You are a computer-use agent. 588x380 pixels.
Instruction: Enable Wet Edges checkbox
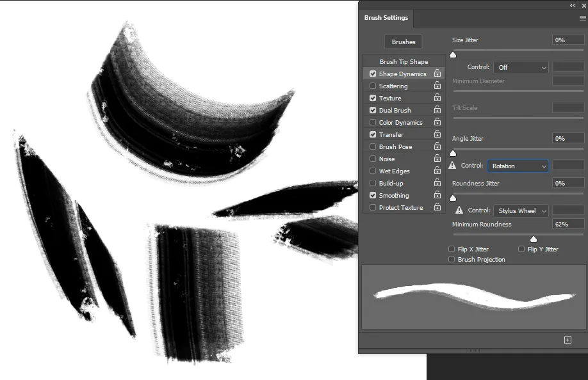point(373,171)
